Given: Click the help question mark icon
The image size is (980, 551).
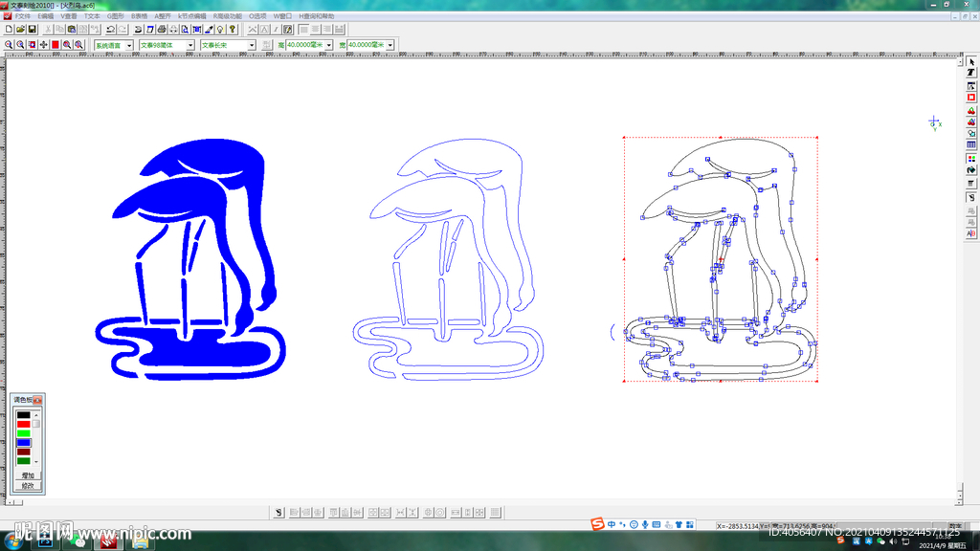Looking at the screenshot, I should click(x=233, y=30).
